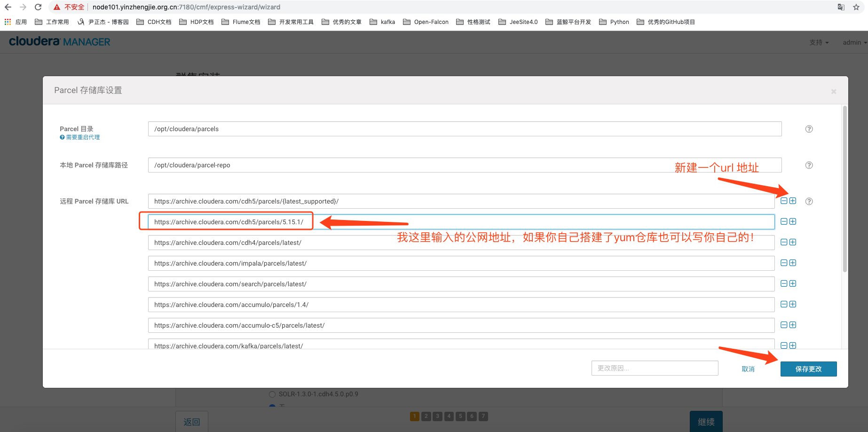The width and height of the screenshot is (868, 432).
Task: Add row after kafka/parcels/latest URL
Action: (793, 346)
